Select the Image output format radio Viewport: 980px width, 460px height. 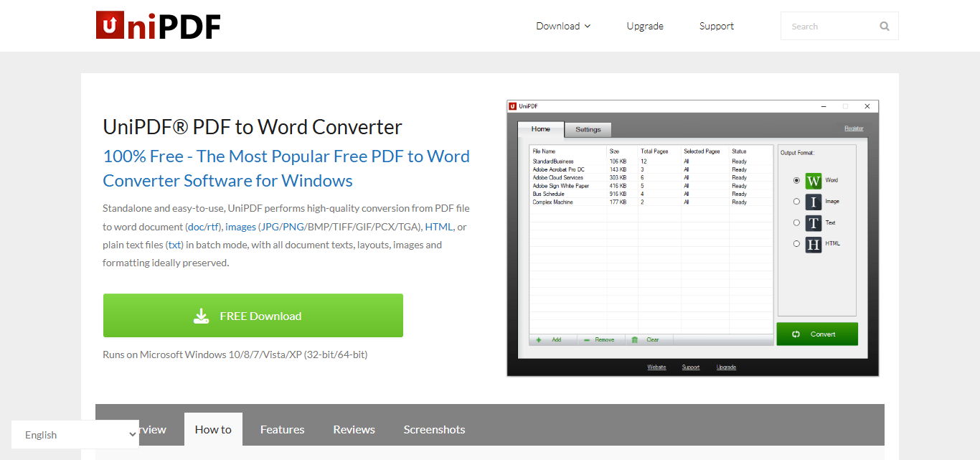(796, 202)
